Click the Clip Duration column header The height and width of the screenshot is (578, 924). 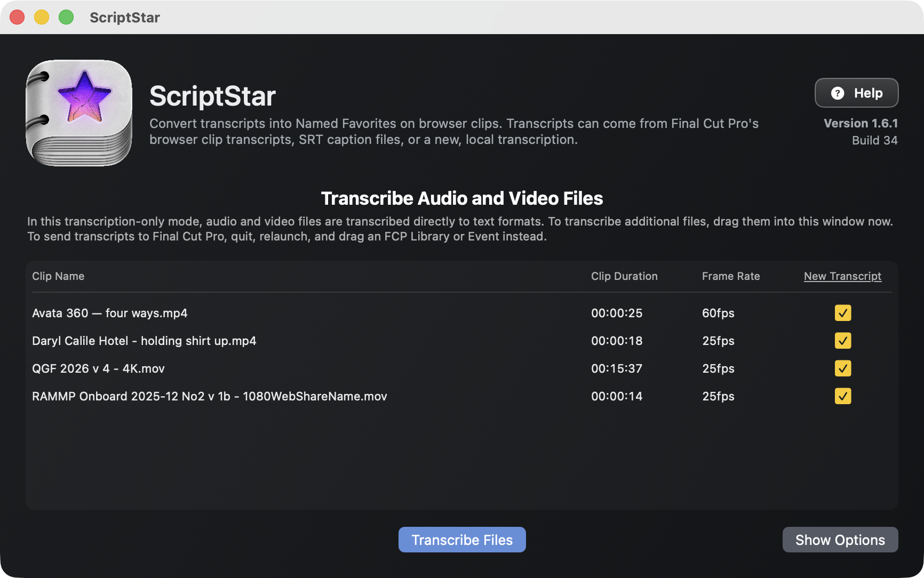tap(624, 276)
